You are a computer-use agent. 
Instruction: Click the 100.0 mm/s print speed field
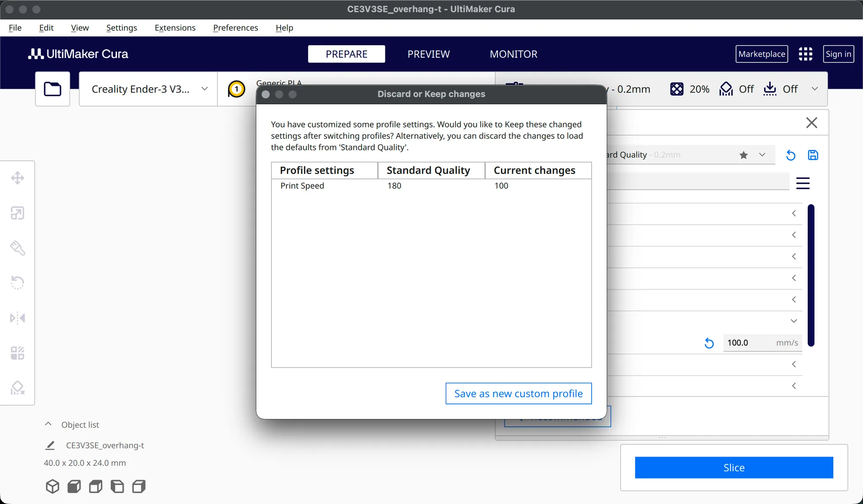coord(762,343)
